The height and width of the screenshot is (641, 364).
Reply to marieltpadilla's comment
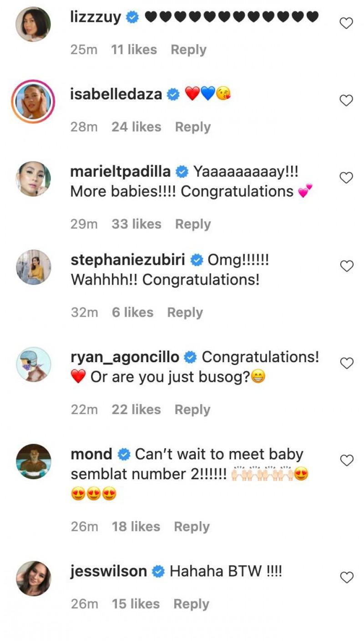pyautogui.click(x=193, y=224)
